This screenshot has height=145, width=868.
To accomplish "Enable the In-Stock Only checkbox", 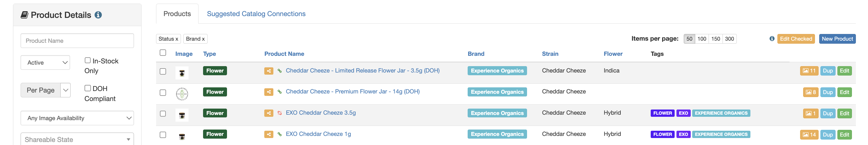I will 88,60.
